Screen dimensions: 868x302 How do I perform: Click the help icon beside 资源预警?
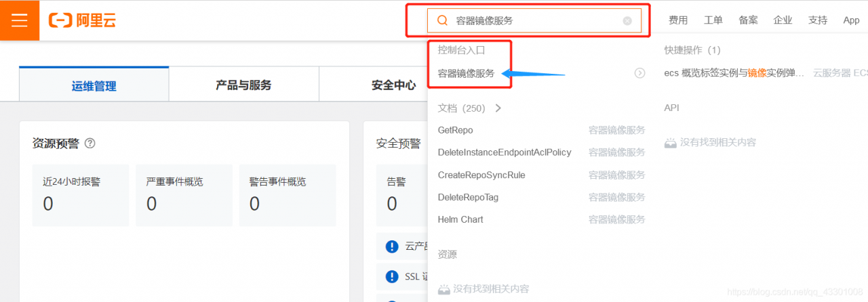pyautogui.click(x=90, y=144)
